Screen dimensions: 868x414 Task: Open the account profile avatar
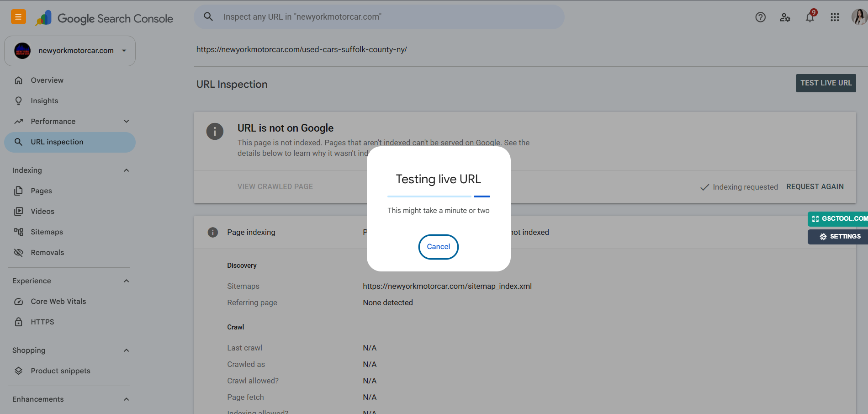pyautogui.click(x=859, y=17)
